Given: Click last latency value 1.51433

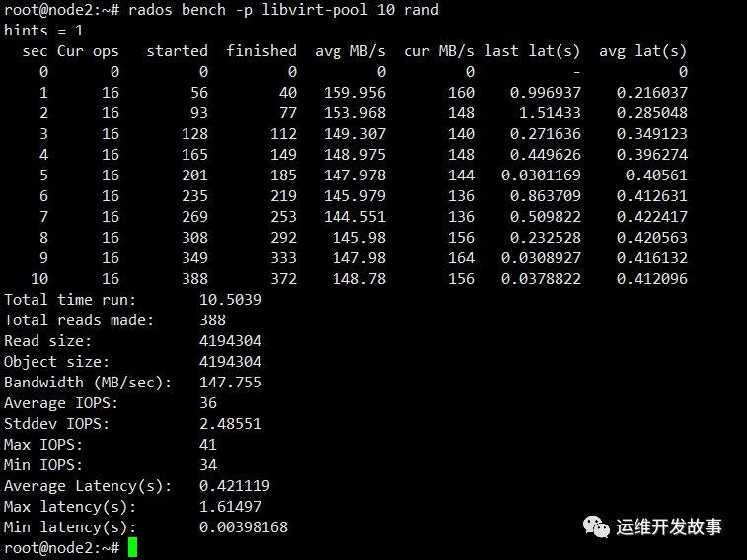Looking at the screenshot, I should pyautogui.click(x=550, y=113).
